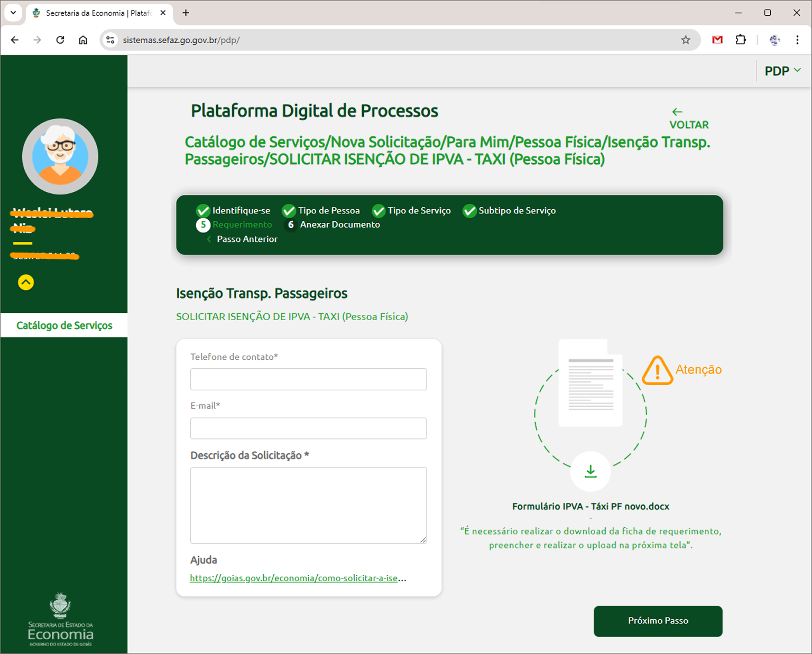
Task: Click the orange Atenção warning triangle icon
Action: (x=657, y=370)
